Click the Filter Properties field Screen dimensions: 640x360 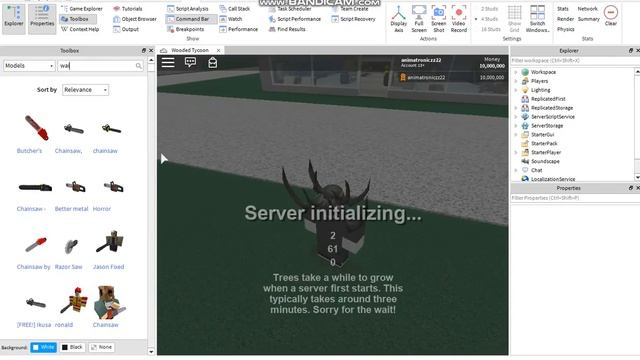[575, 198]
